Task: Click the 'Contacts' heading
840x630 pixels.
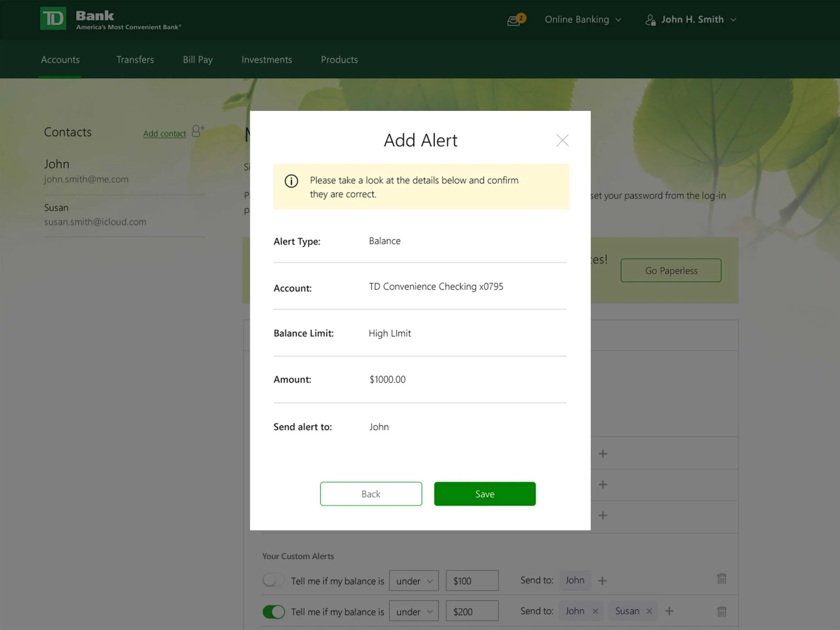Action: coord(68,132)
